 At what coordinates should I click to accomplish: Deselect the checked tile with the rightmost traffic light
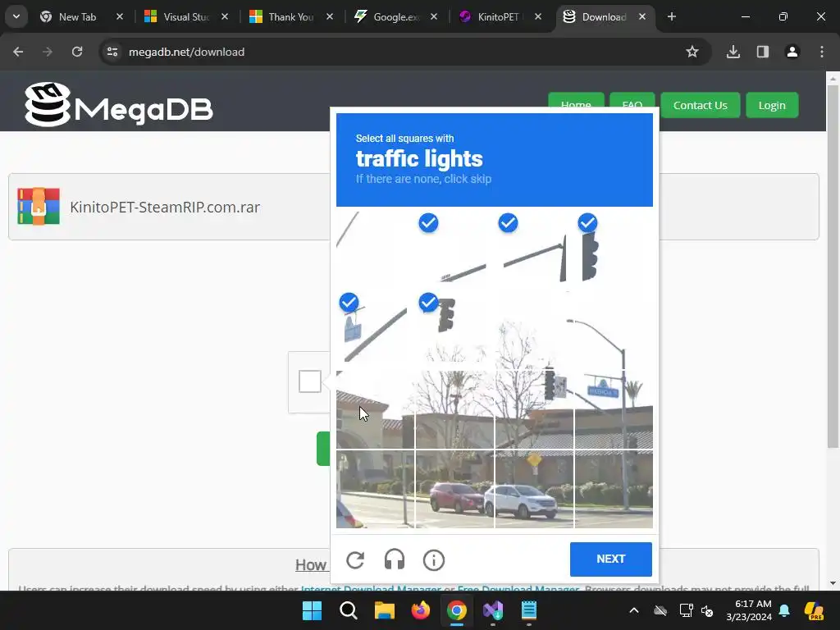click(614, 249)
